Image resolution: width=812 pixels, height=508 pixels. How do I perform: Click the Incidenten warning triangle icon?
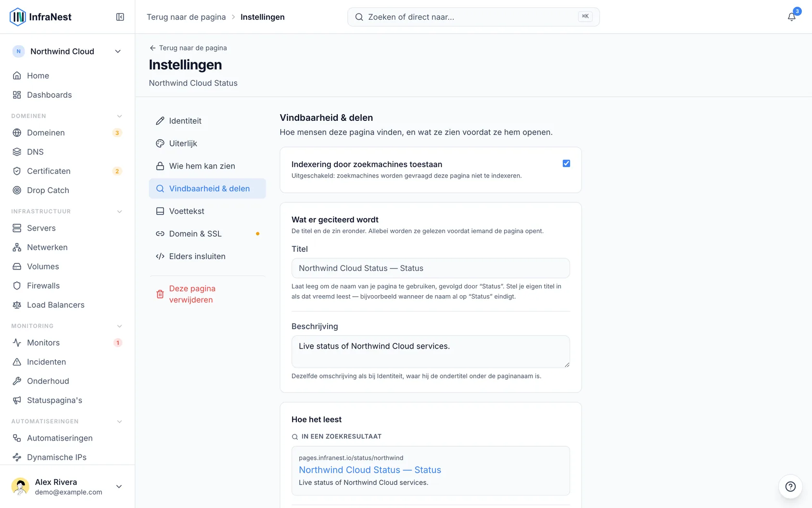point(17,362)
